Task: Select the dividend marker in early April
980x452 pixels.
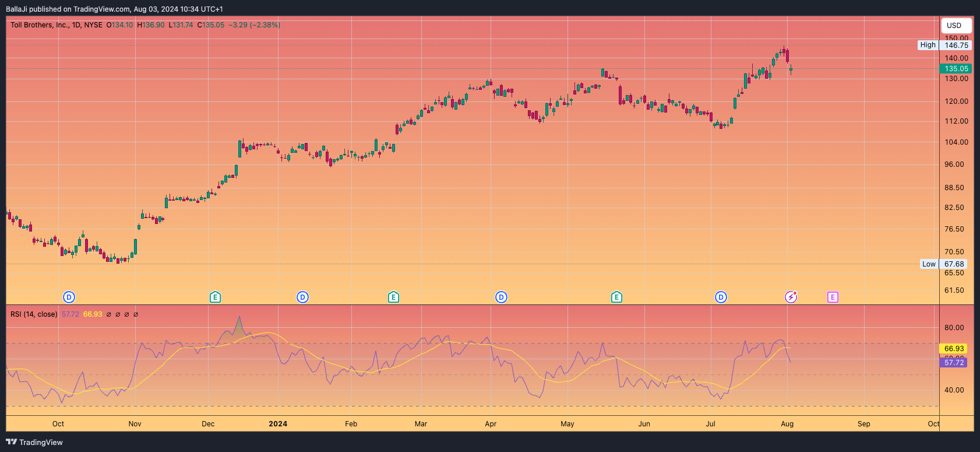Action: click(x=501, y=297)
